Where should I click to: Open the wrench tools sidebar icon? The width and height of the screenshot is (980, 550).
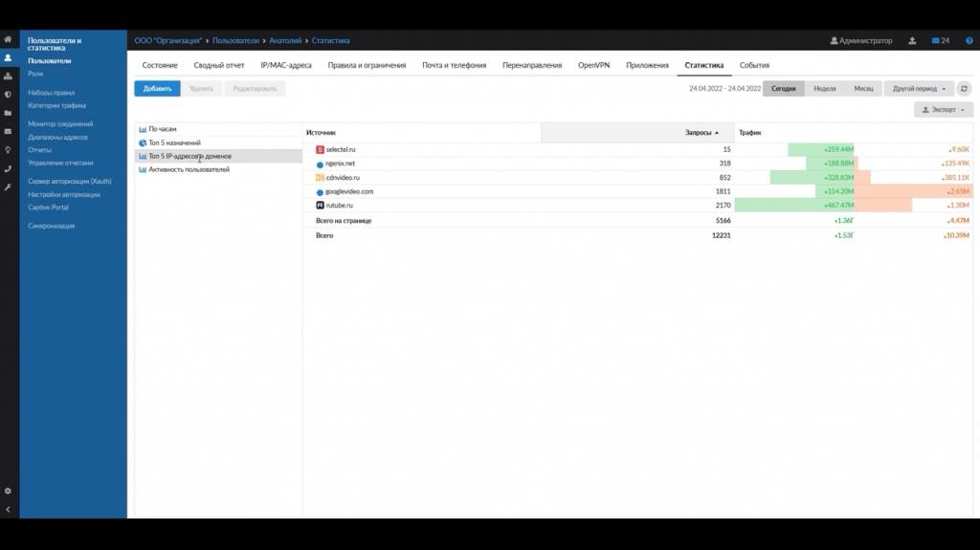click(x=8, y=187)
